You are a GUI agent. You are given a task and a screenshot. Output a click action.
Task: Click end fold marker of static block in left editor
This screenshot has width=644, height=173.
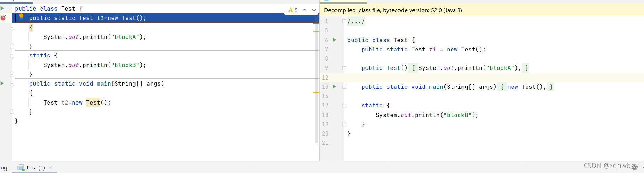(x=12, y=74)
